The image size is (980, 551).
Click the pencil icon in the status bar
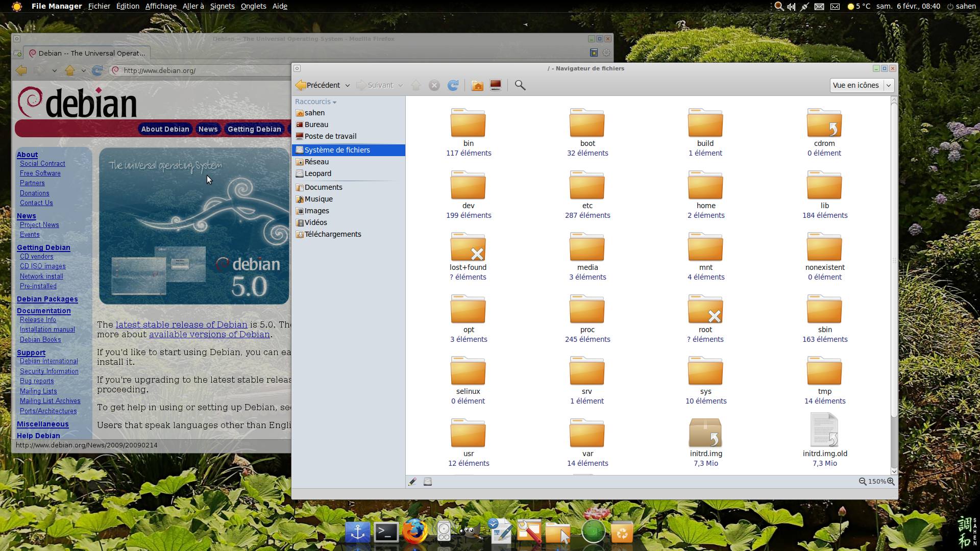[412, 482]
